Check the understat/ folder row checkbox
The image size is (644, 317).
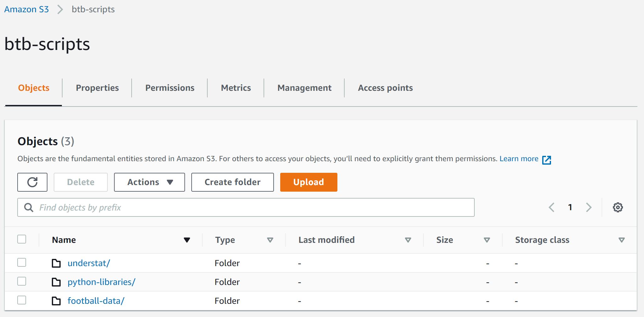21,263
